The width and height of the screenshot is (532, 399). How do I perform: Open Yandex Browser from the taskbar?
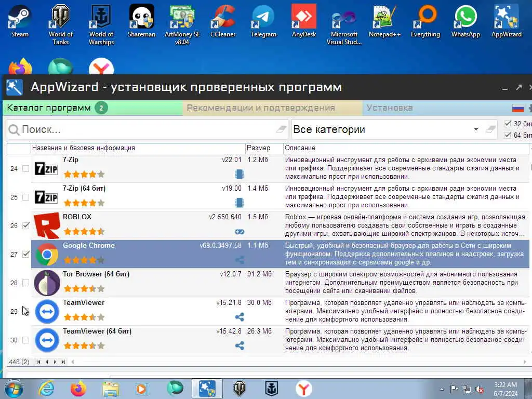[303, 389]
